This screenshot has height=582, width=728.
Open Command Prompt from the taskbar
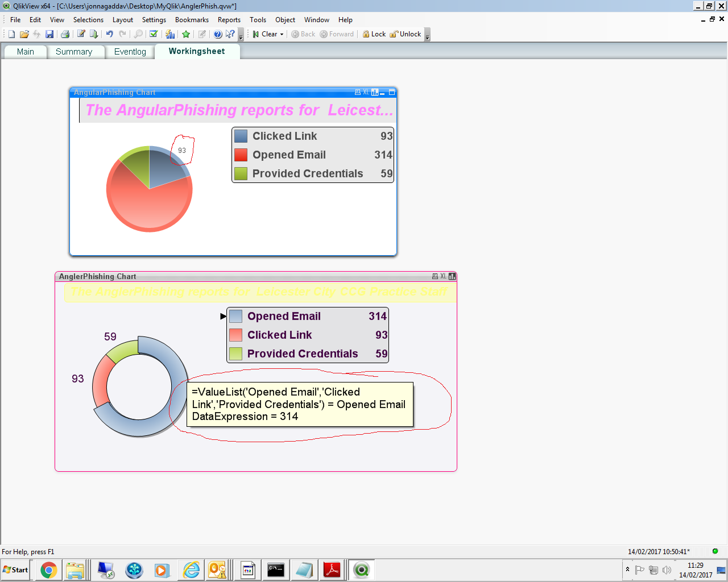point(276,570)
